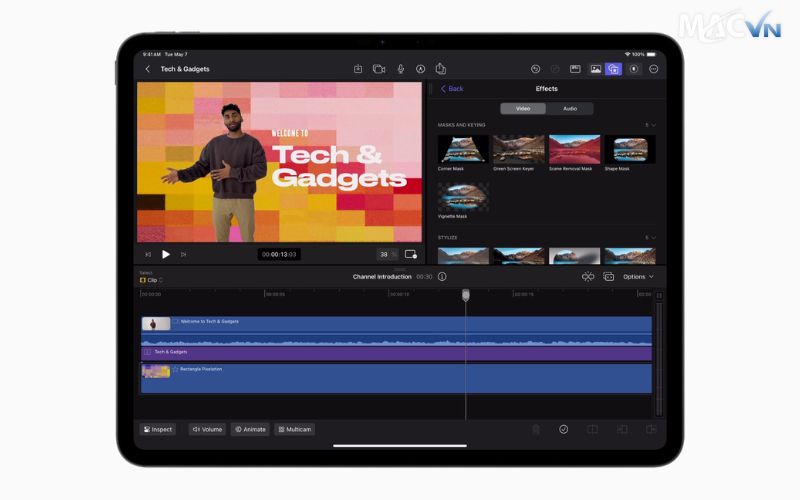Image resolution: width=800 pixels, height=500 pixels.
Task: Select the Vignette Mask effect thumbnail
Action: 463,197
